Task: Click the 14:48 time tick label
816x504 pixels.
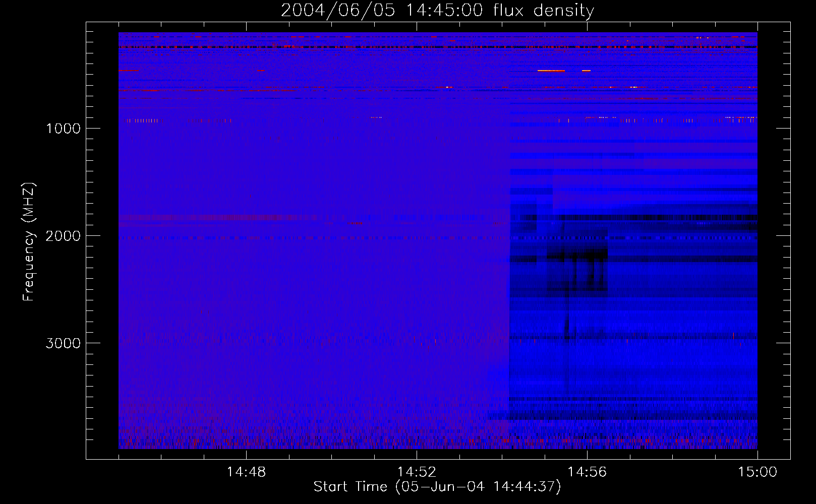Action: click(x=246, y=472)
